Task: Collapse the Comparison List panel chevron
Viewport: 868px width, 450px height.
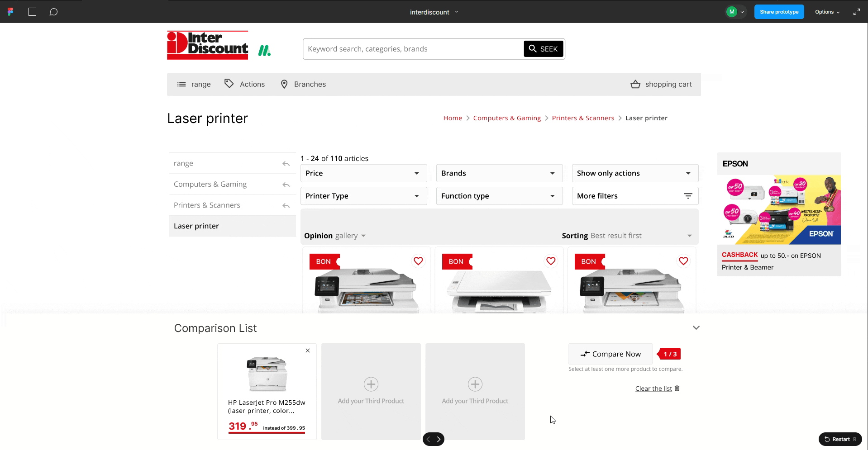Action: [x=696, y=327]
